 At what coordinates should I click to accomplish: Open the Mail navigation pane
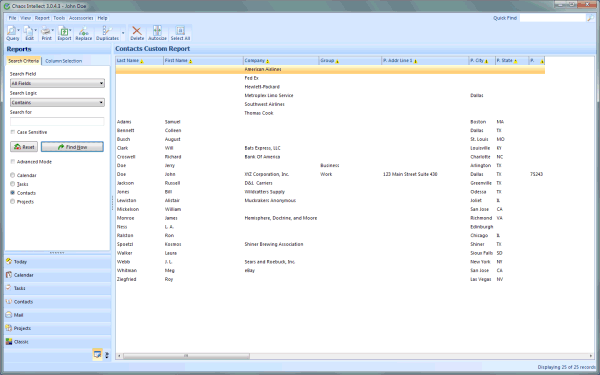58,315
